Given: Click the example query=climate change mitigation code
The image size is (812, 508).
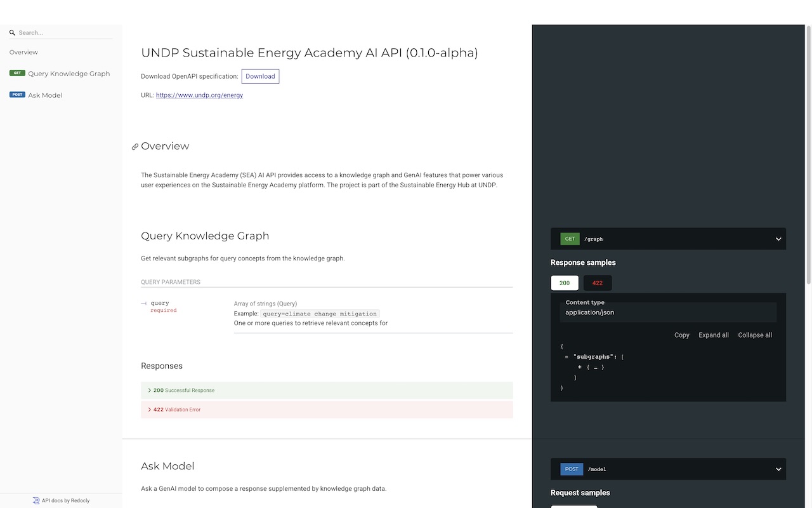Looking at the screenshot, I should 320,314.
